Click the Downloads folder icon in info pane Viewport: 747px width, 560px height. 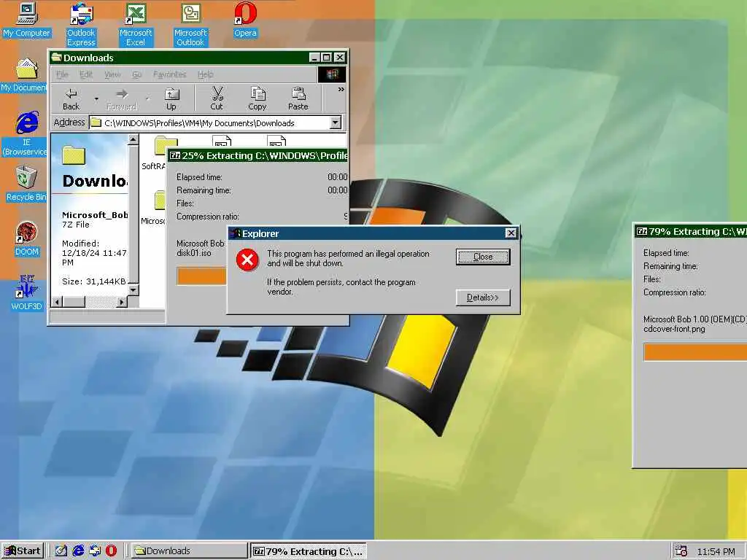(74, 155)
